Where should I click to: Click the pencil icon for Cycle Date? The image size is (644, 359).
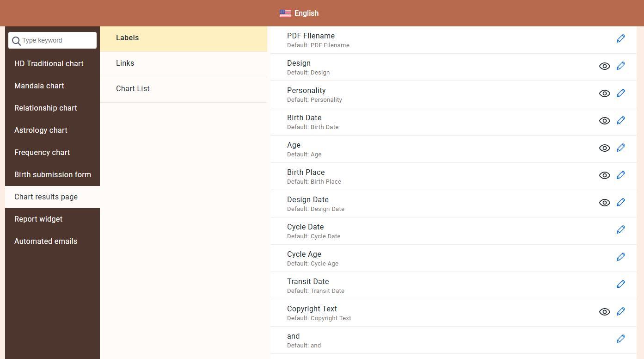620,230
